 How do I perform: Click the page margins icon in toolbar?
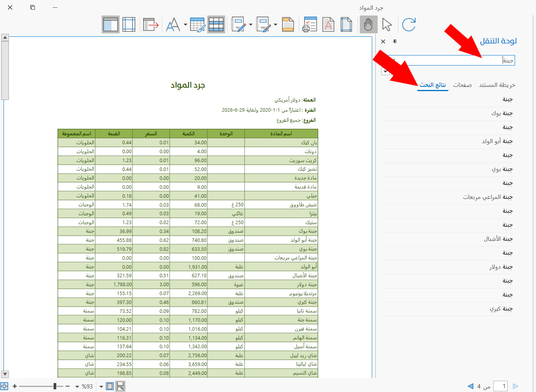tap(129, 24)
